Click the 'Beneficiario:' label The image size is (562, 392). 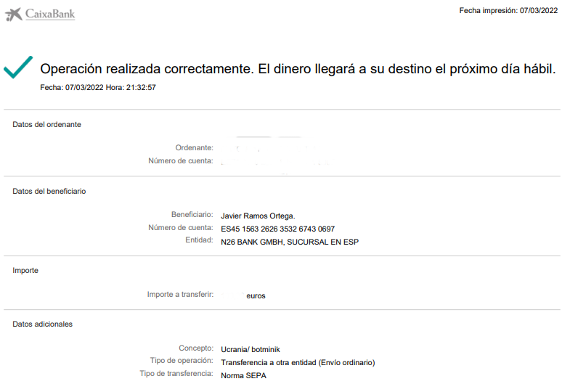(192, 215)
